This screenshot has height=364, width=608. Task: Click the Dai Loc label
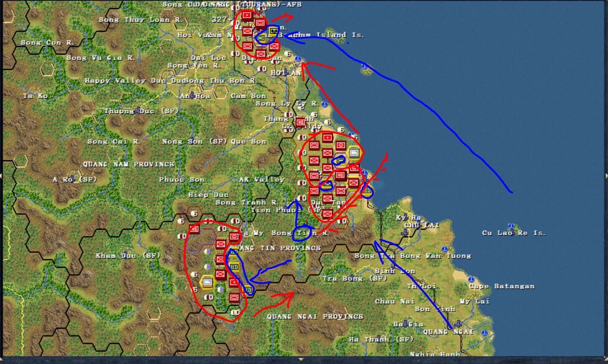tap(208, 57)
